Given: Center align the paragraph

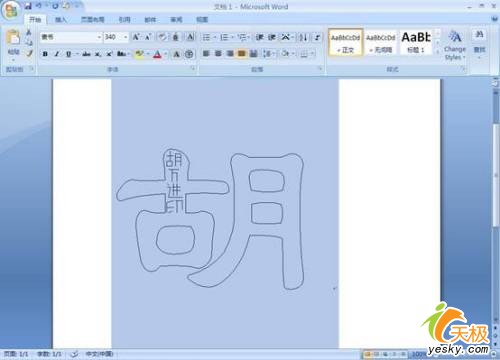Looking at the screenshot, I should [x=218, y=53].
